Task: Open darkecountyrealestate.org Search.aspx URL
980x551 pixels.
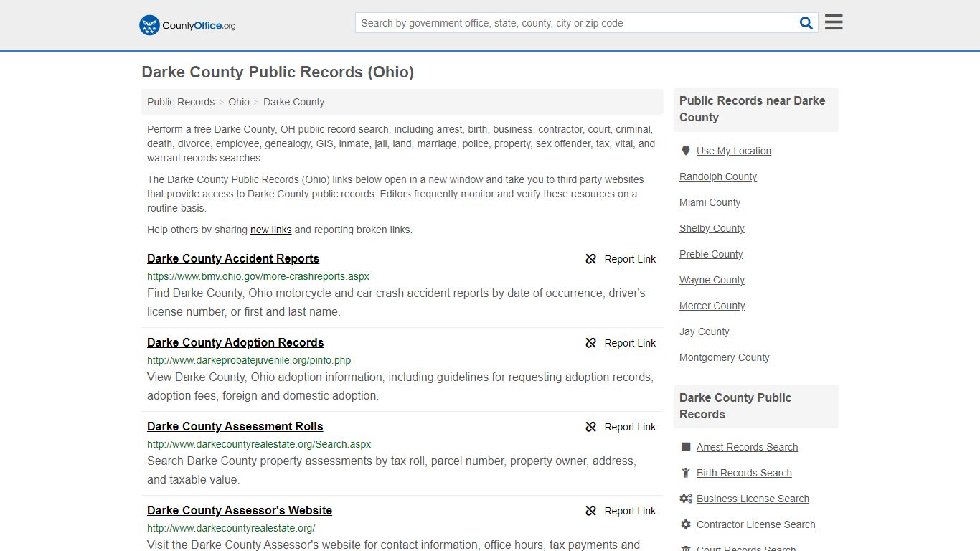Action: coord(259,444)
